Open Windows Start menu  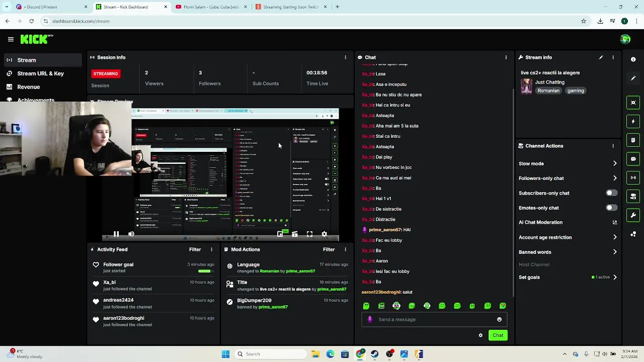[225, 354]
